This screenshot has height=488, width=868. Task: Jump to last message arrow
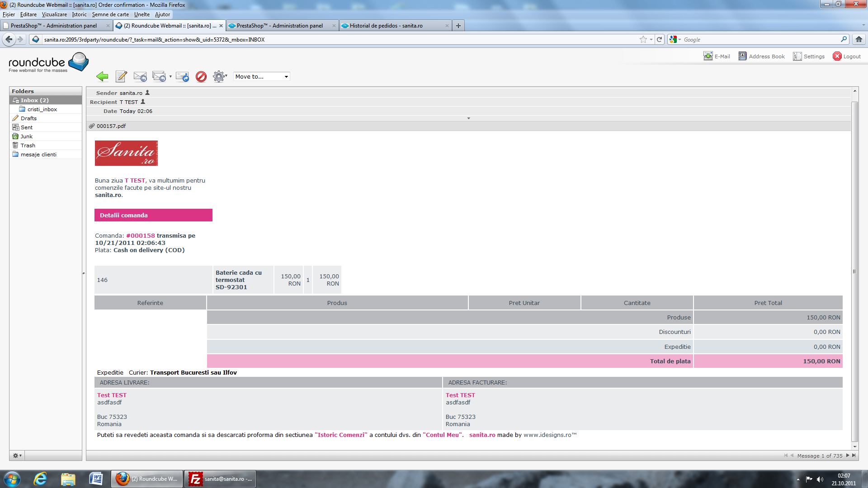[x=854, y=455]
